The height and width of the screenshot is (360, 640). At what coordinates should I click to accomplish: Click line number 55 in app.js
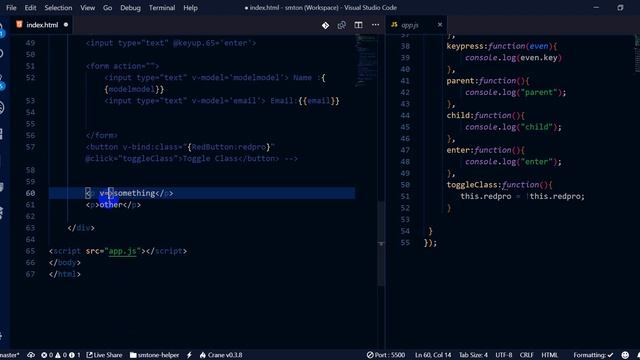click(x=405, y=243)
